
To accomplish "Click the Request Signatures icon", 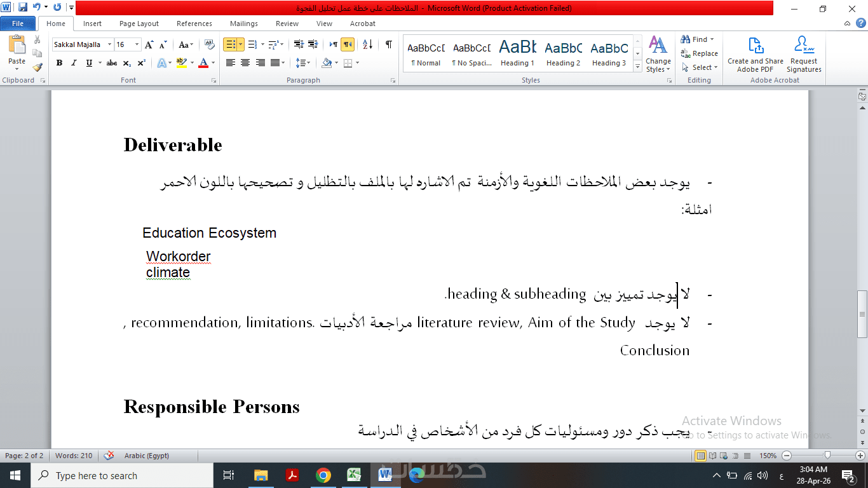I will point(804,54).
